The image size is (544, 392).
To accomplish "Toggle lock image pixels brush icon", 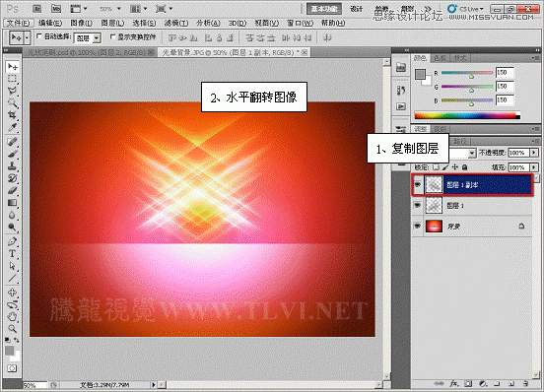I will pos(445,167).
